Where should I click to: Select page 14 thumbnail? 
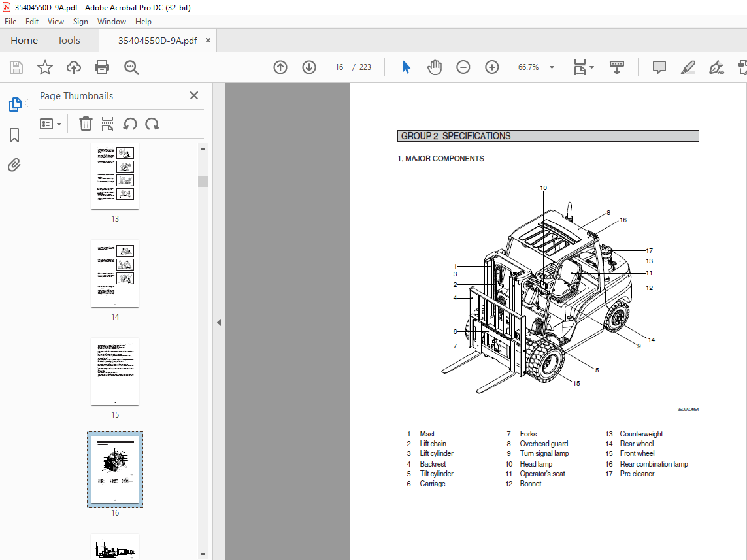[x=115, y=274]
